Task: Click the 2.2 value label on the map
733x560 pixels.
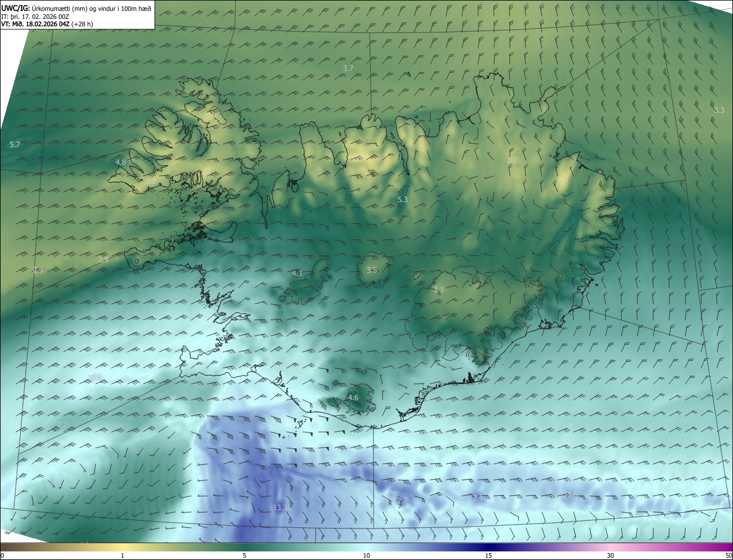Action: (x=513, y=160)
